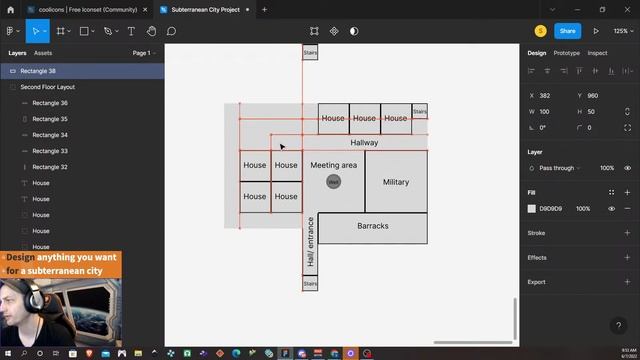Switch to the Layers tab
Viewport: 640px width, 360px height.
point(17,53)
